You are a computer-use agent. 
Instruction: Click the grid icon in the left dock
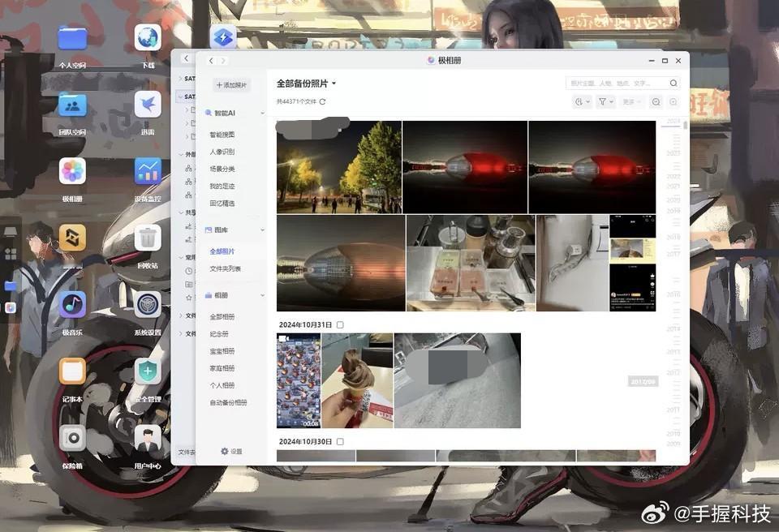coord(11,255)
